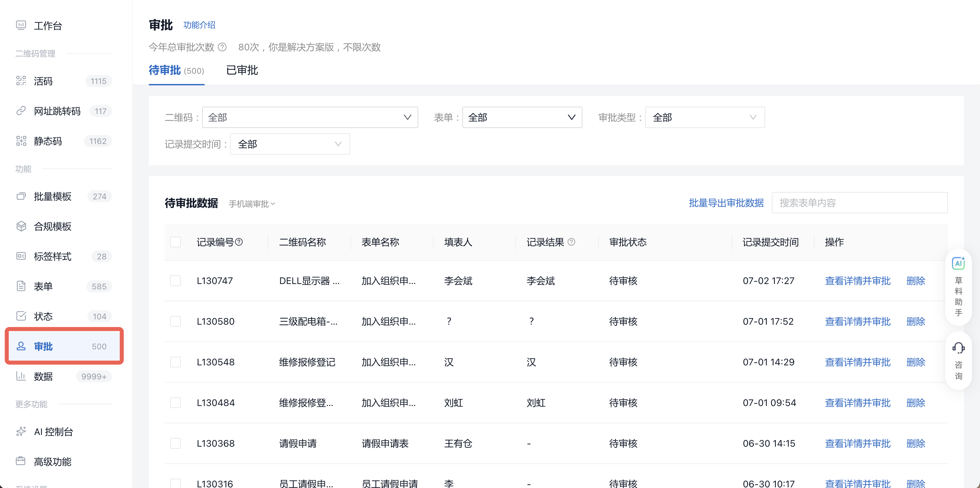Viewport: 980px width, 488px height.
Task: Click the 合规模板 cube icon
Action: 21,227
